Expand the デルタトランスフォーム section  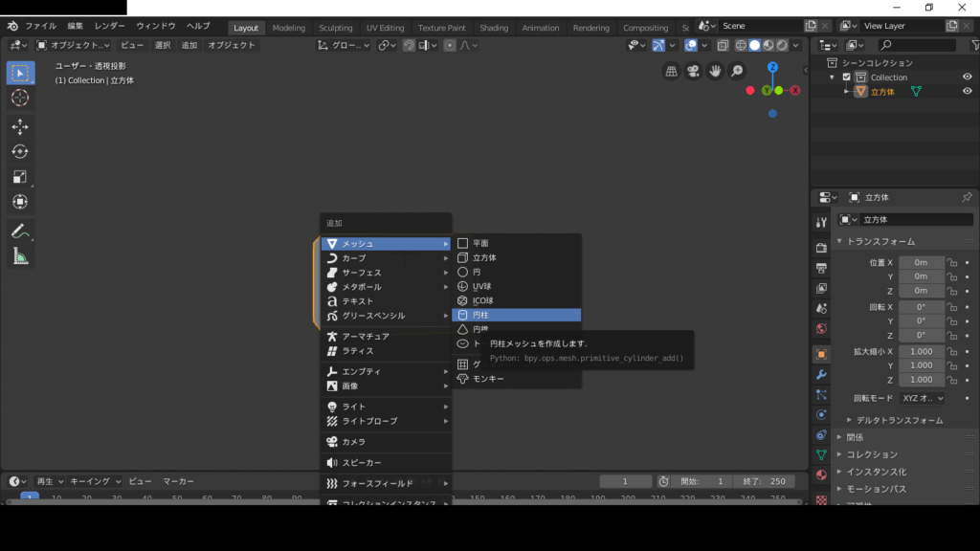(894, 420)
